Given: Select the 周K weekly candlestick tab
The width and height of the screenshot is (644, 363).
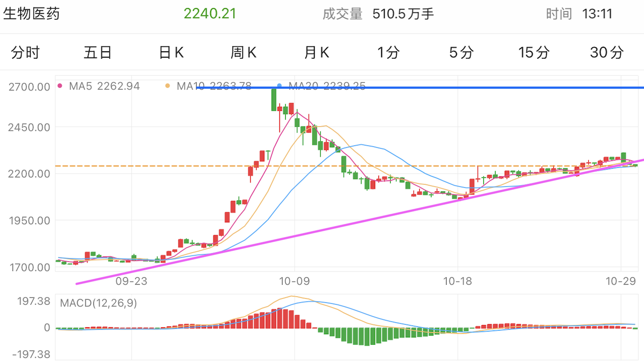Looking at the screenshot, I should tap(243, 53).
